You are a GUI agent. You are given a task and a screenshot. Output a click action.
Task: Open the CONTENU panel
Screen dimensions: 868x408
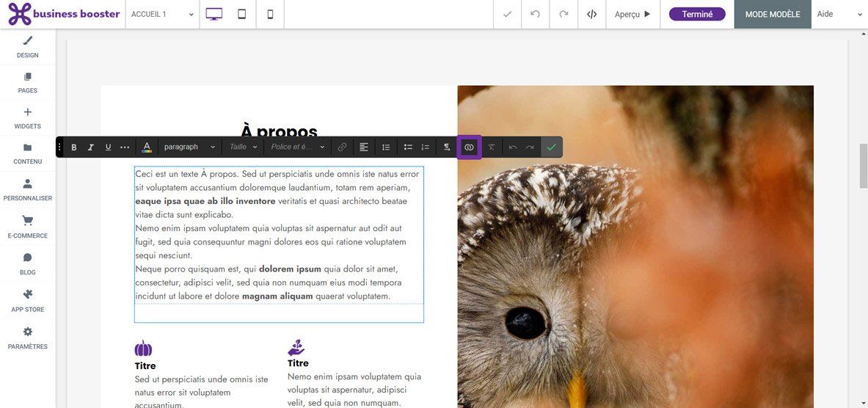coord(28,154)
